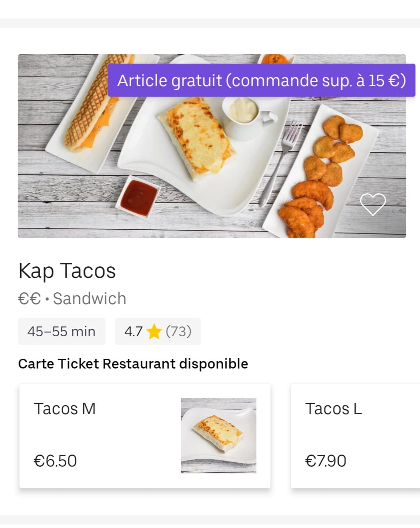Click the Carte Ticket Restaurant disponible text
Viewport: 420px width, 528px height.
133,364
